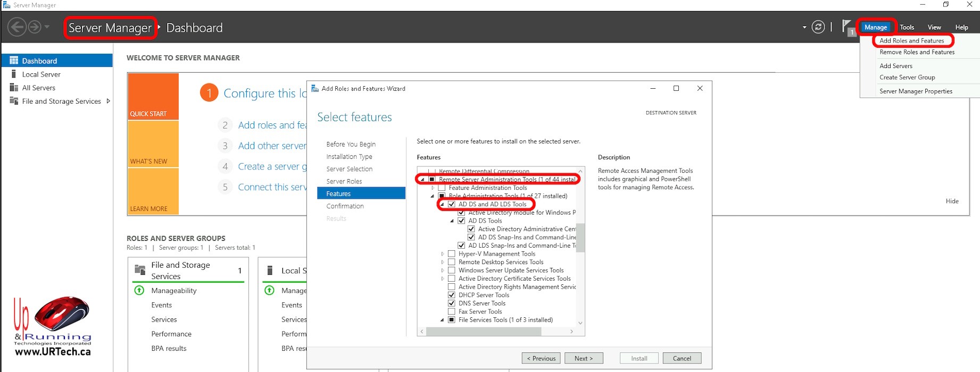Click the refresh dashboard icon

pos(818,27)
